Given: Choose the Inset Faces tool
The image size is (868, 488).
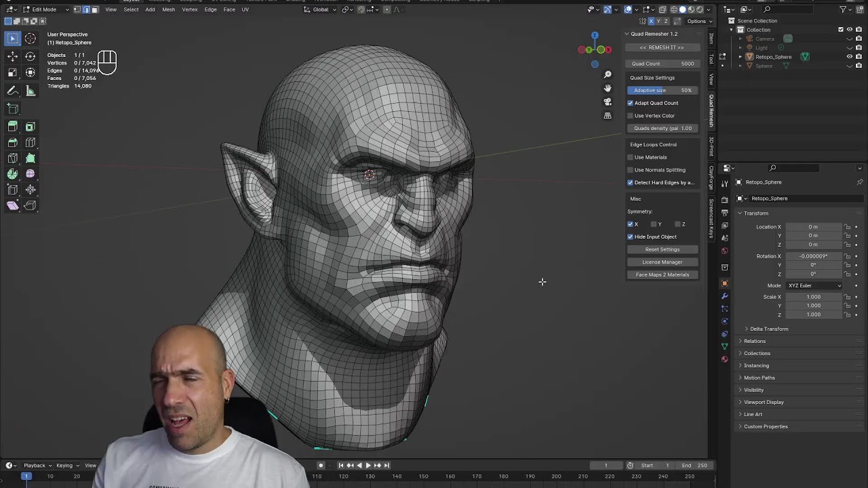Looking at the screenshot, I should [x=30, y=127].
